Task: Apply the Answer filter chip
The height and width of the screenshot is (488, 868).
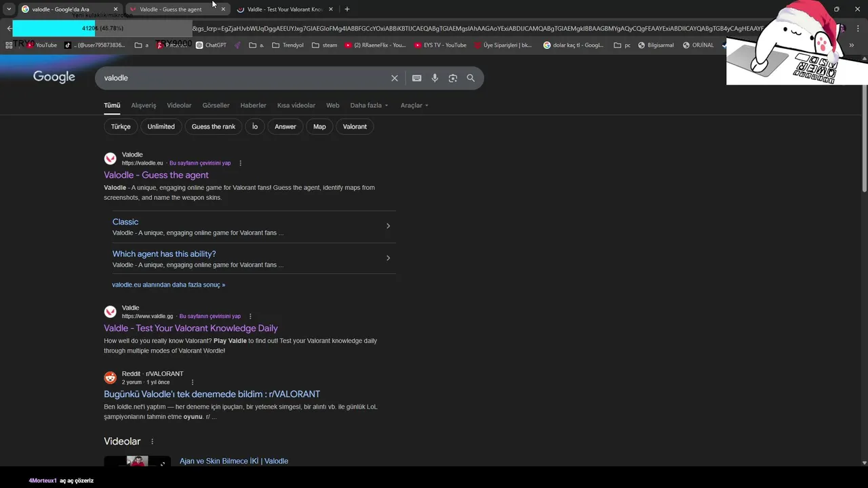Action: tap(285, 127)
